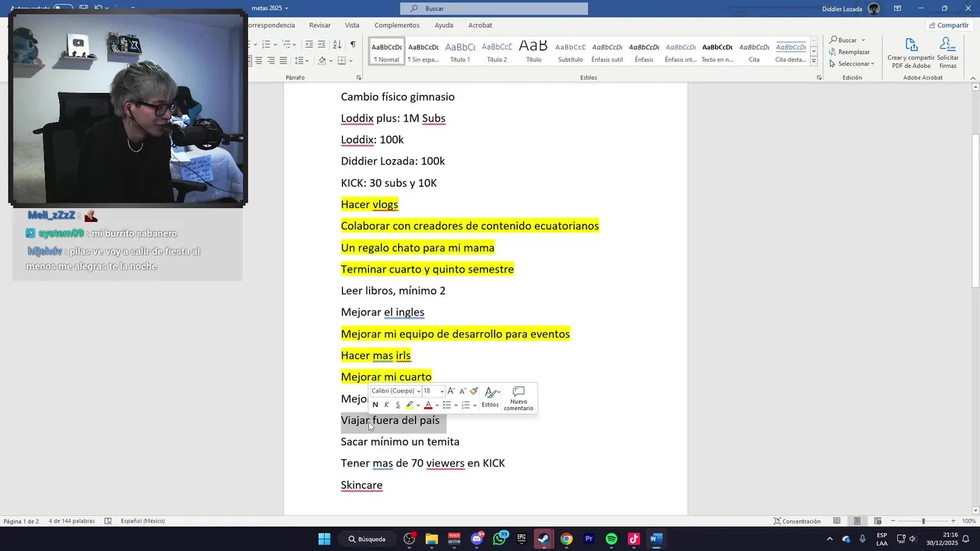
Task: Toggle underline (S) in the floating mini toolbar
Action: point(397,405)
